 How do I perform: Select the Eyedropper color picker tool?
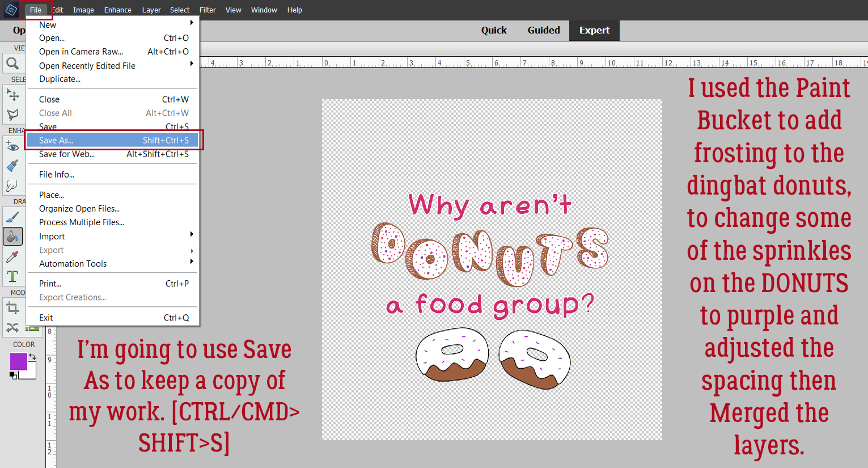click(x=12, y=256)
